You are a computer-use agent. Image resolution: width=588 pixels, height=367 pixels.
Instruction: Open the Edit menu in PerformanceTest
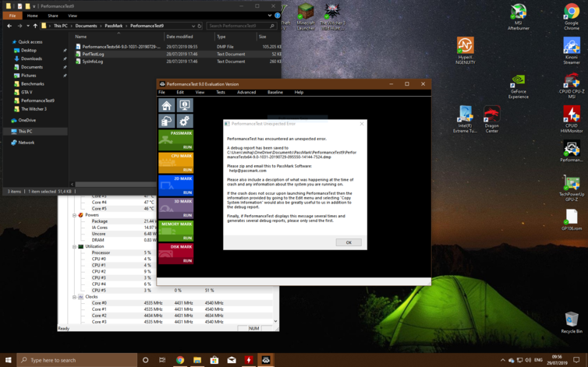[x=180, y=92]
